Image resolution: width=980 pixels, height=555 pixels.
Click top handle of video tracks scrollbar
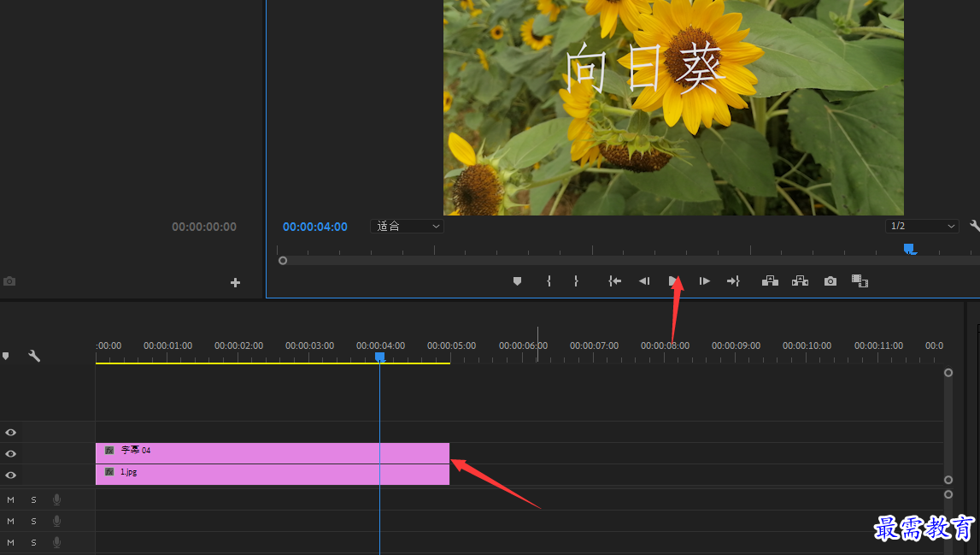point(948,372)
